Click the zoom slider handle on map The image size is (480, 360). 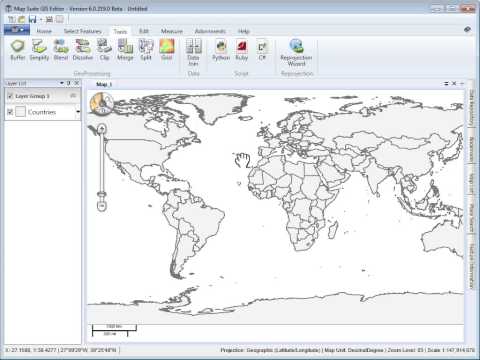[x=102, y=194]
